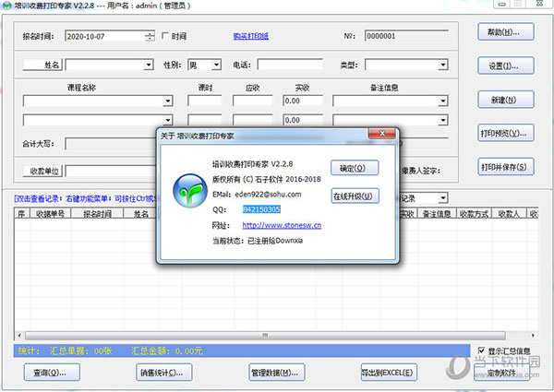
Task: Click the first row 应收 input field
Action: click(x=252, y=101)
